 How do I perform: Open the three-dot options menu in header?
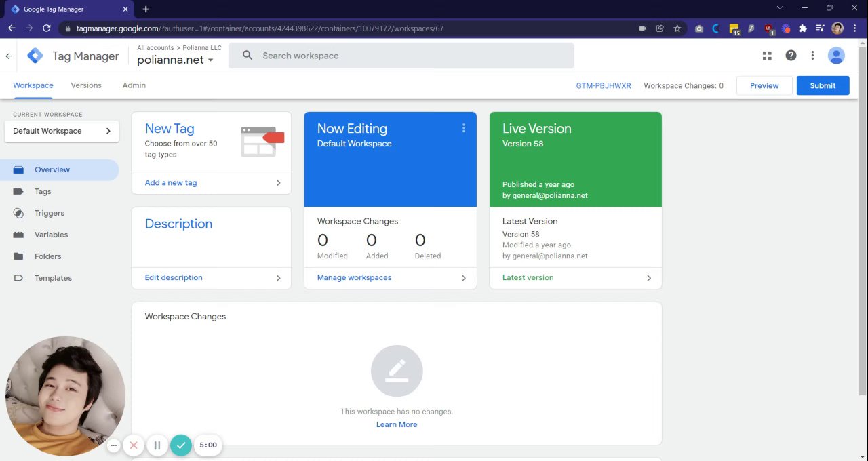coord(812,56)
